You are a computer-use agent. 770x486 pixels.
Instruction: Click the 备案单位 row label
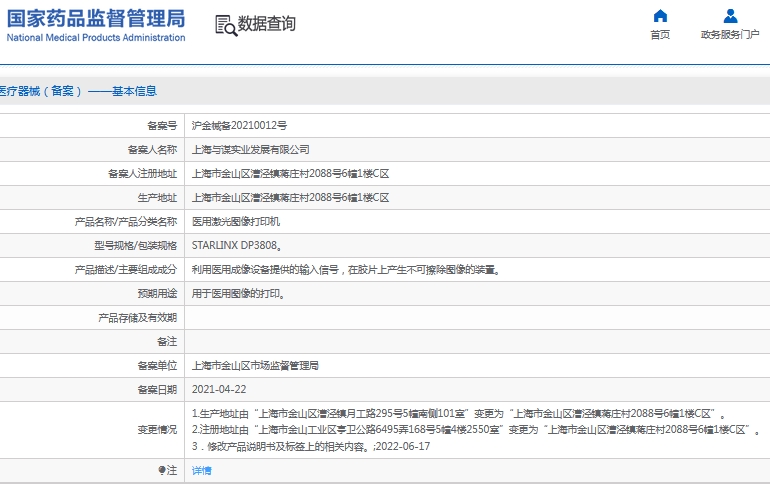pos(157,366)
